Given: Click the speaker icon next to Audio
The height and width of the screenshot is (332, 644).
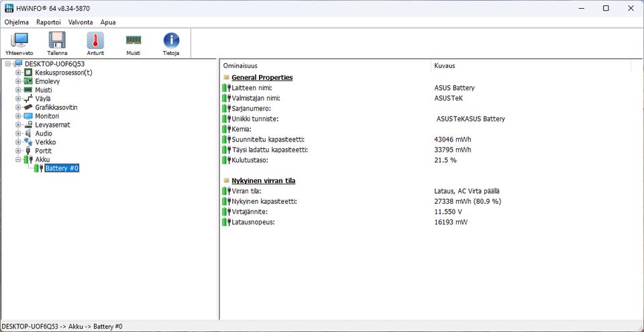Looking at the screenshot, I should [x=28, y=133].
